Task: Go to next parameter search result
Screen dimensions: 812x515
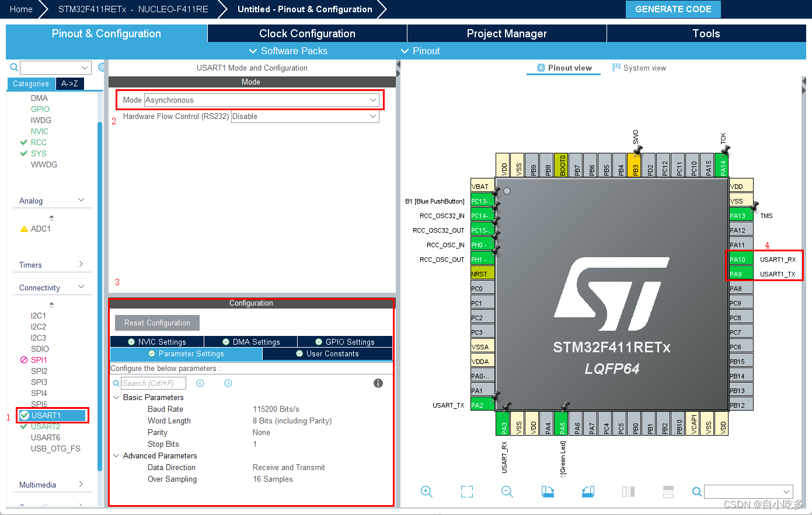Action: pos(228,383)
